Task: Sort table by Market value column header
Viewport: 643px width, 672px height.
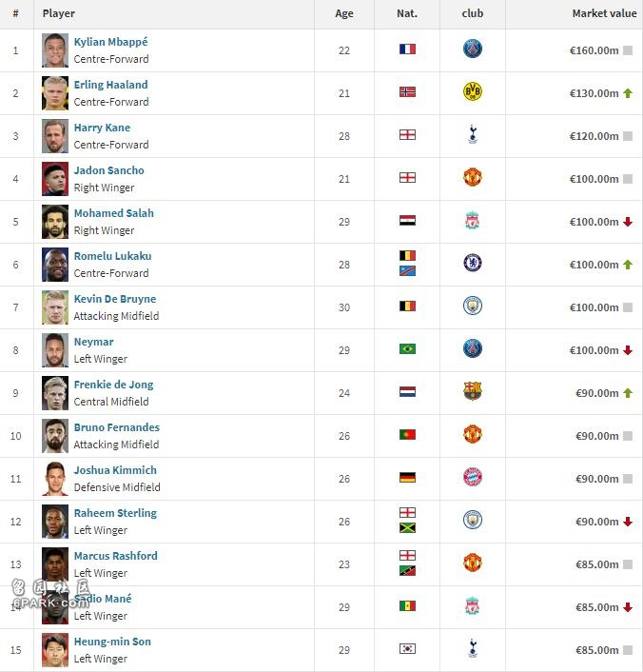Action: (604, 13)
